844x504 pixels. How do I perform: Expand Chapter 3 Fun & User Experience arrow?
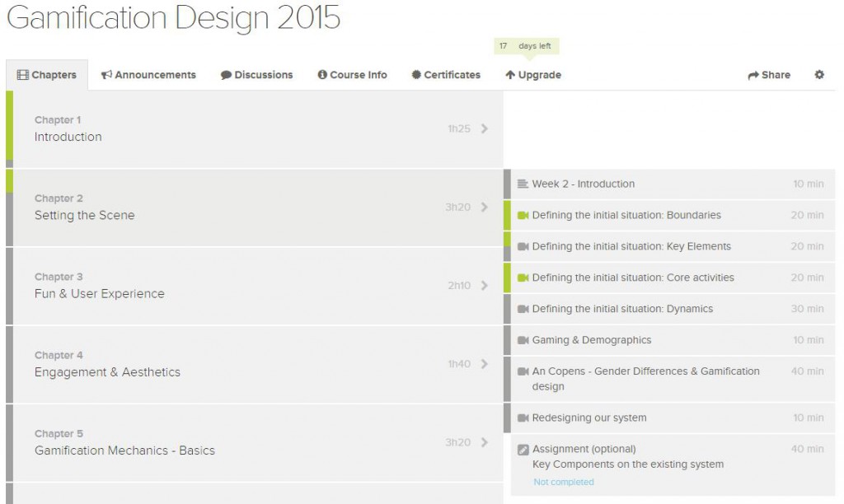click(x=484, y=286)
